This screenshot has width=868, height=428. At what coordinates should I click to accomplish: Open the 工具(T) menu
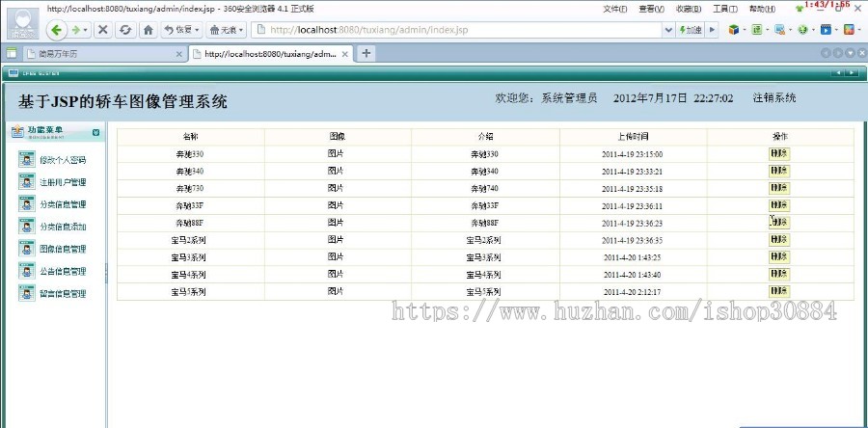click(x=724, y=9)
